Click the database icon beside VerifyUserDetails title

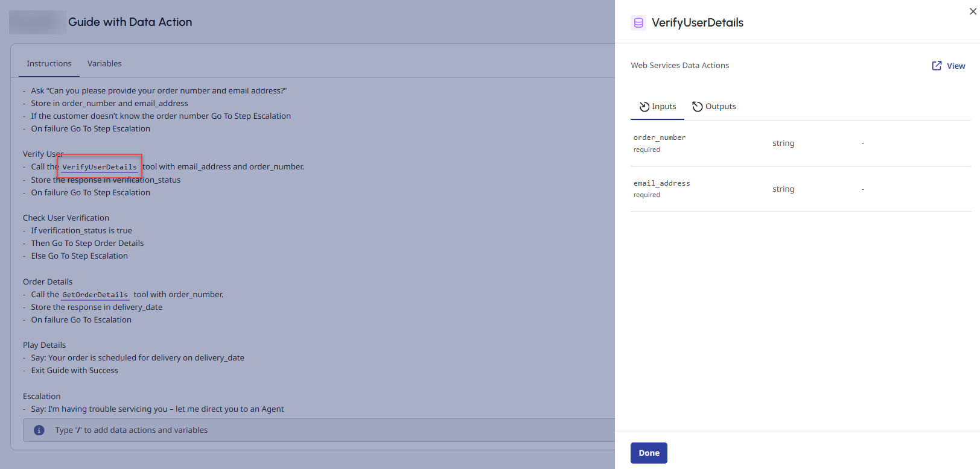point(638,23)
